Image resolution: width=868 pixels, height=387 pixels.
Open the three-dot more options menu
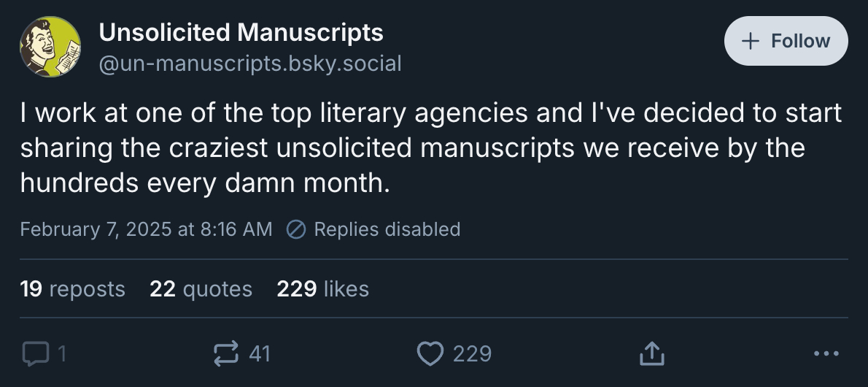(x=826, y=354)
